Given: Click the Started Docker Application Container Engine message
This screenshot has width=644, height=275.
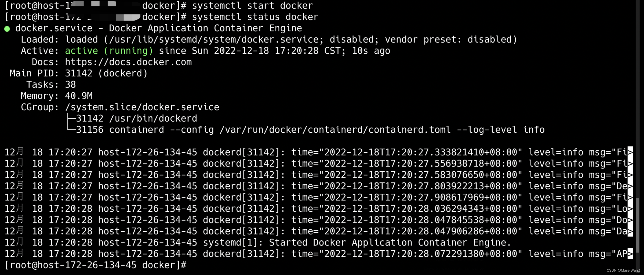Looking at the screenshot, I should pos(390,242).
